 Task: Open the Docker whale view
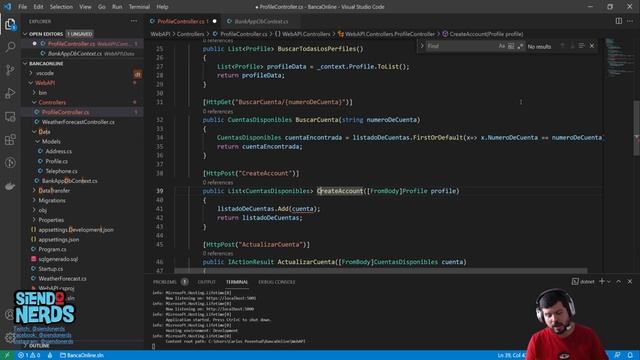tap(10, 186)
